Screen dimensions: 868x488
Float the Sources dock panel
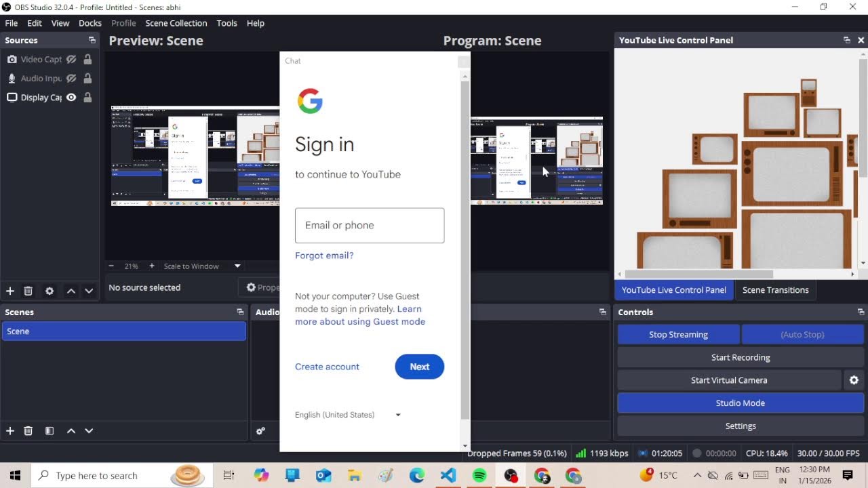(92, 41)
